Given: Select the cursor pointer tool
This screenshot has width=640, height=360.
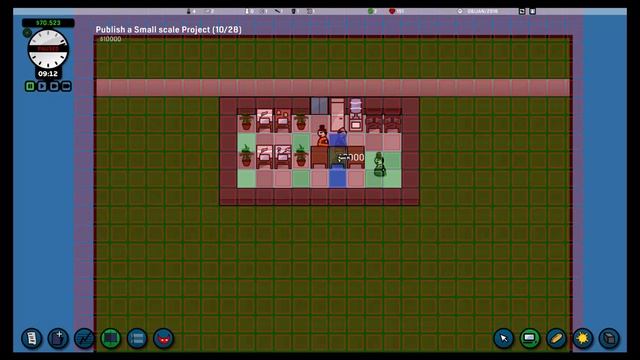Looking at the screenshot, I should pyautogui.click(x=504, y=338).
